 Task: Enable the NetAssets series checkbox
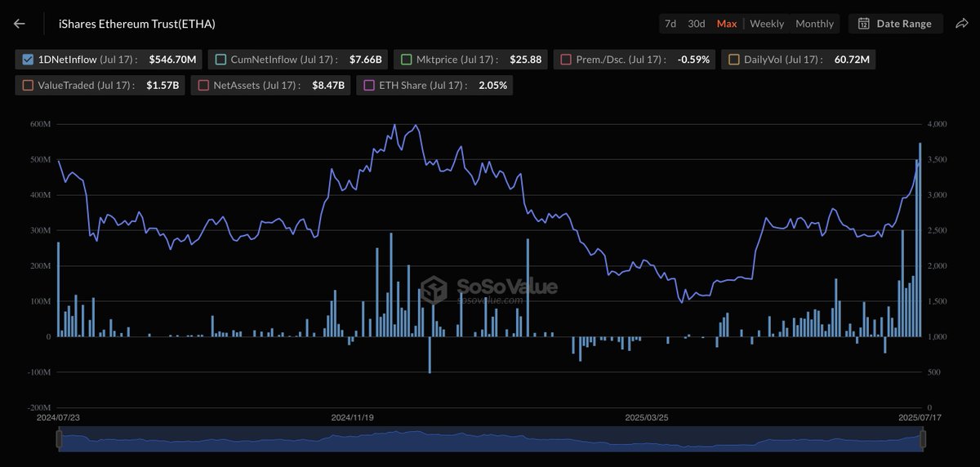coord(203,84)
